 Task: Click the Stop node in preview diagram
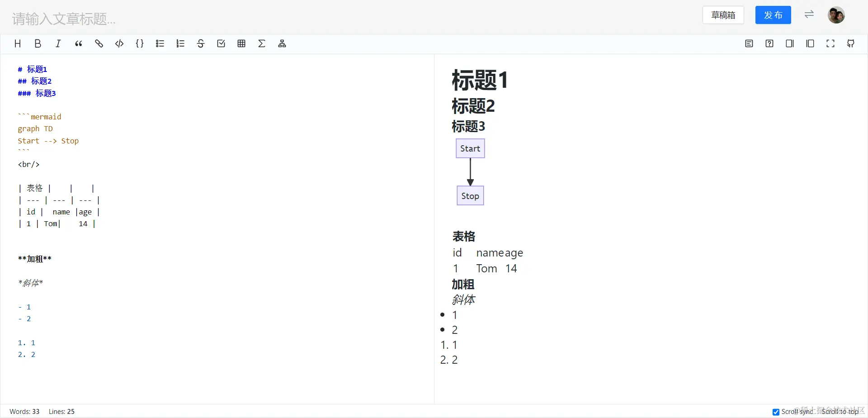[470, 196]
